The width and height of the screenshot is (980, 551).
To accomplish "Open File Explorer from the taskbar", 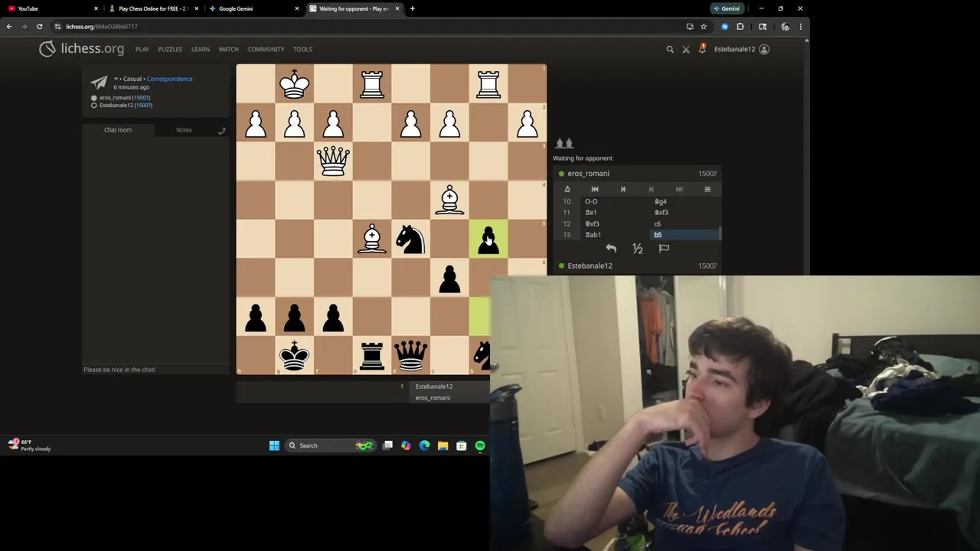I will (443, 445).
